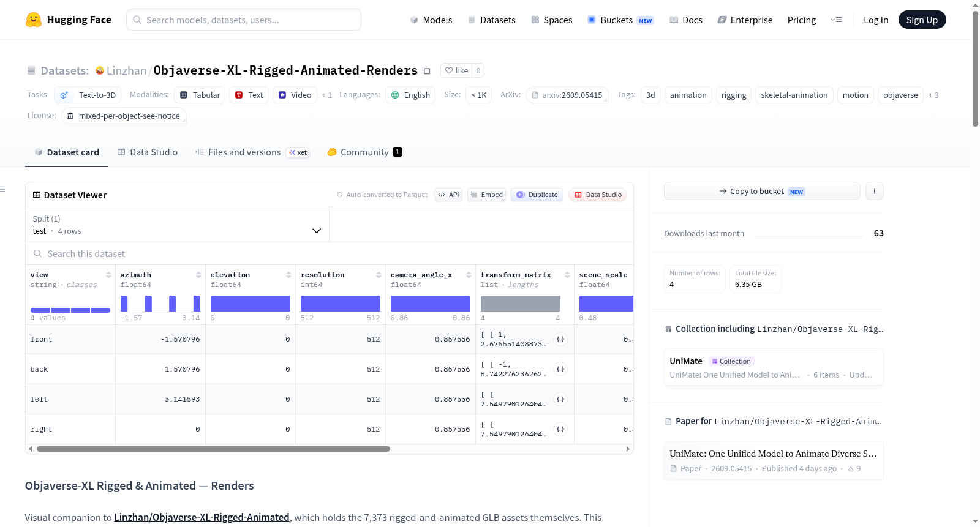980x527 pixels.
Task: Select the Text-to-3D task tag
Action: [88, 95]
